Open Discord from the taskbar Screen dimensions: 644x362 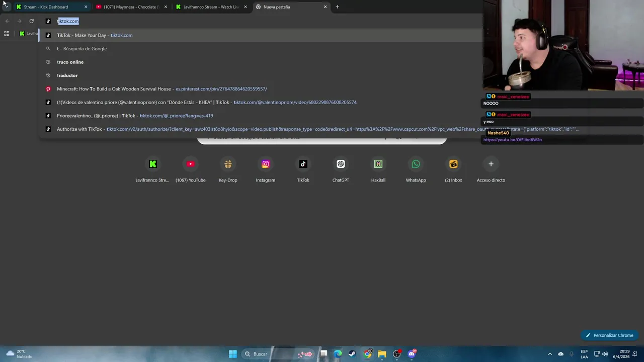412,354
